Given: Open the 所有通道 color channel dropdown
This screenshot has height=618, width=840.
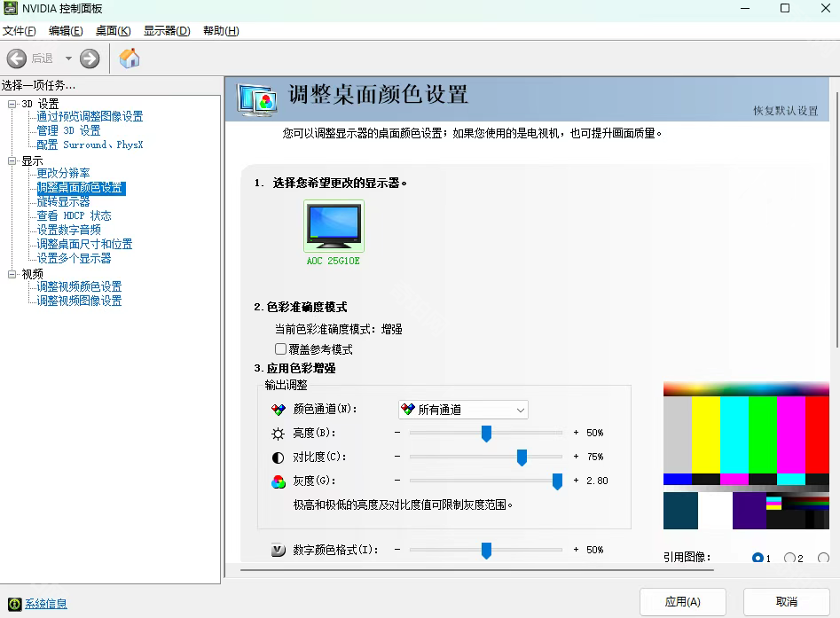Looking at the screenshot, I should click(x=463, y=410).
